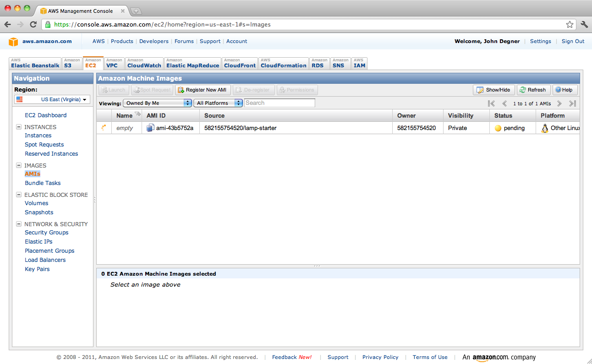Click the browser forward arrow
Screen dimensions: 592x364
[21, 25]
